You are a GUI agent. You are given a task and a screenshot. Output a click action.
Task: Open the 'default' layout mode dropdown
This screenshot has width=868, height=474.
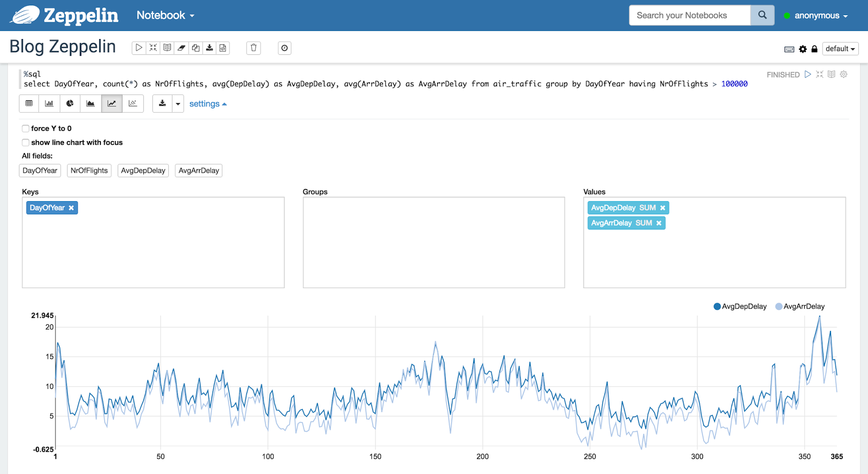click(x=840, y=49)
